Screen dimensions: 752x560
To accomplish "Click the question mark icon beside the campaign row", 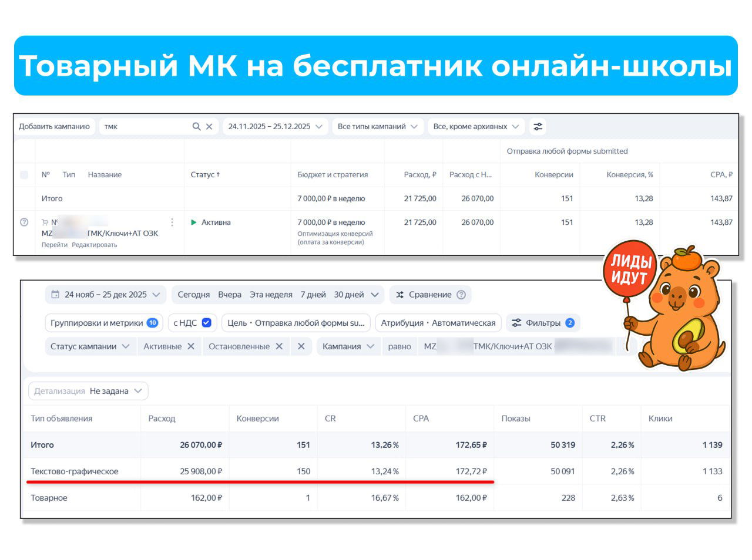I will tap(24, 222).
